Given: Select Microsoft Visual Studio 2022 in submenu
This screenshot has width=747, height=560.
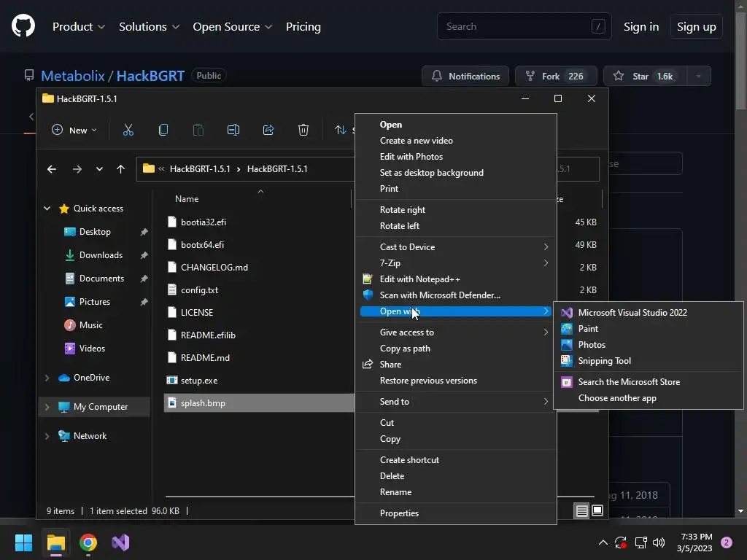Looking at the screenshot, I should click(649, 313).
